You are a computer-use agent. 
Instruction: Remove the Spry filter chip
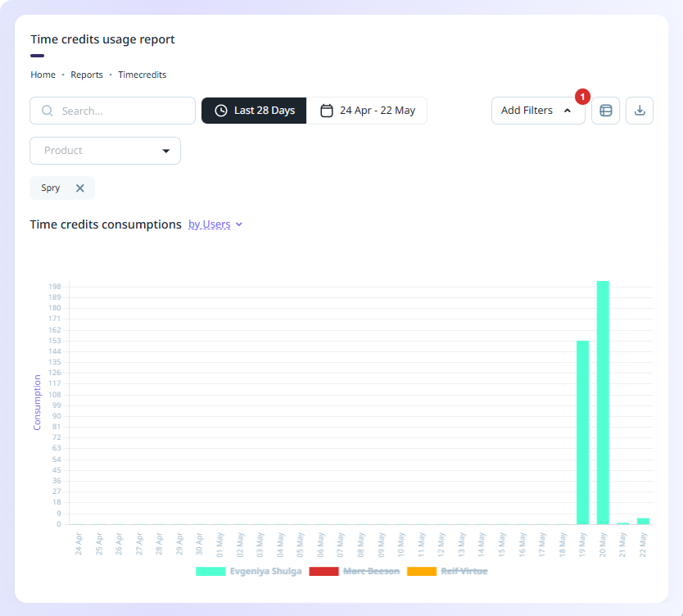pos(80,188)
